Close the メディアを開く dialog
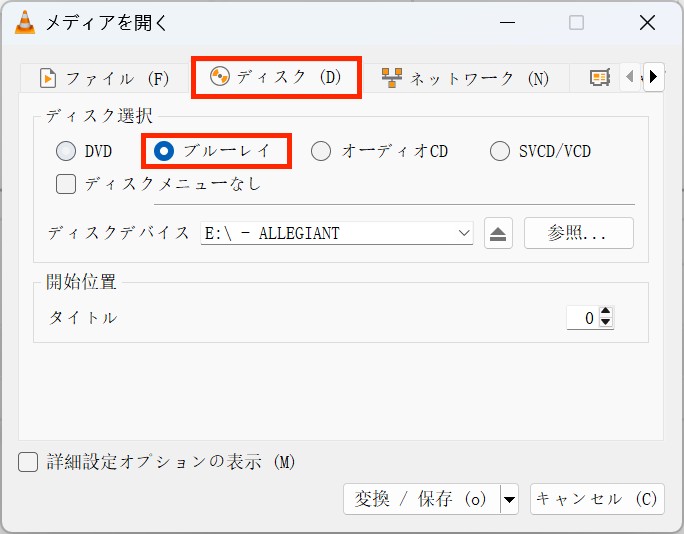 pyautogui.click(x=647, y=22)
